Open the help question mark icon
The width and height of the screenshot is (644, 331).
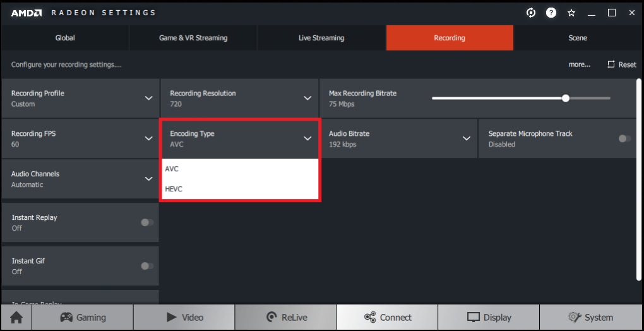point(551,13)
